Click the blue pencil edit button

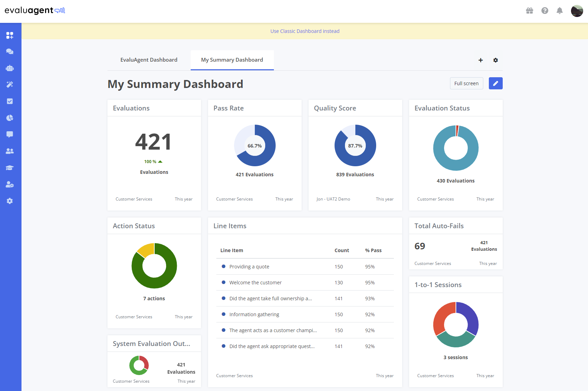[x=495, y=83]
